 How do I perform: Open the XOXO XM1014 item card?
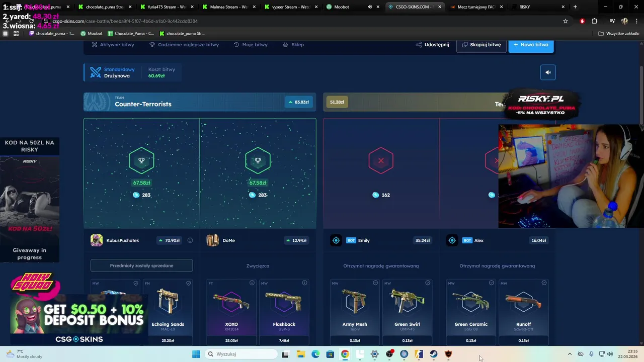click(231, 312)
